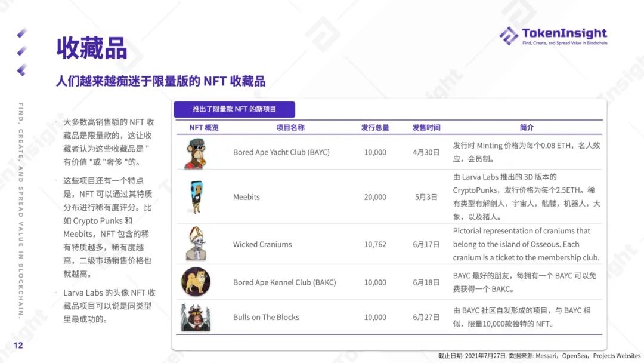Screen dimensions: 644x363
Task: Click the Meebits supply value 20,000
Action: 375,197
